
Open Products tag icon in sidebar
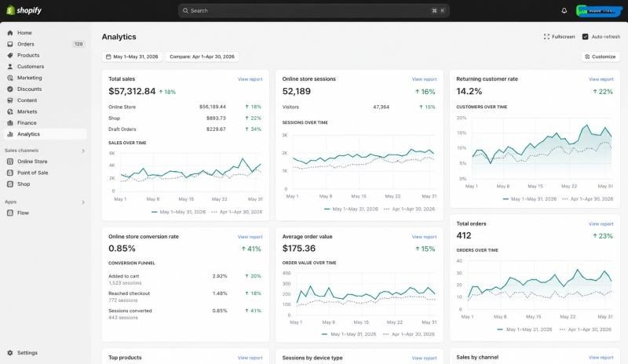[10, 55]
